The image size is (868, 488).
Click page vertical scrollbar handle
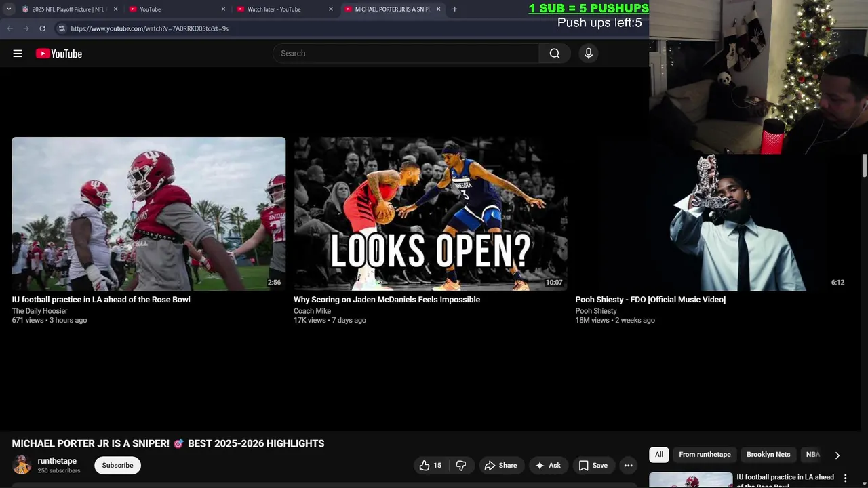click(865, 166)
